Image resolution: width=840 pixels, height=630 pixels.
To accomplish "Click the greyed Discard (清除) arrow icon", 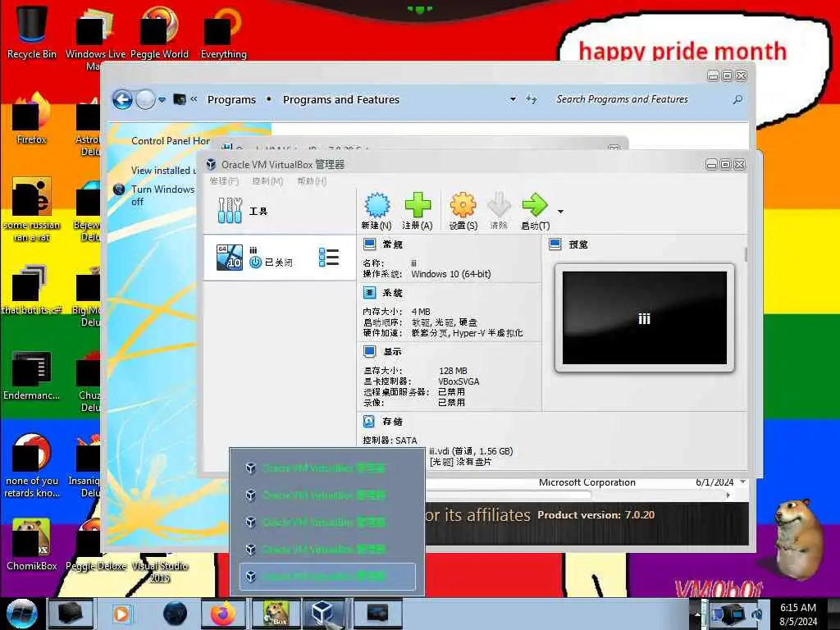I will pyautogui.click(x=499, y=204).
